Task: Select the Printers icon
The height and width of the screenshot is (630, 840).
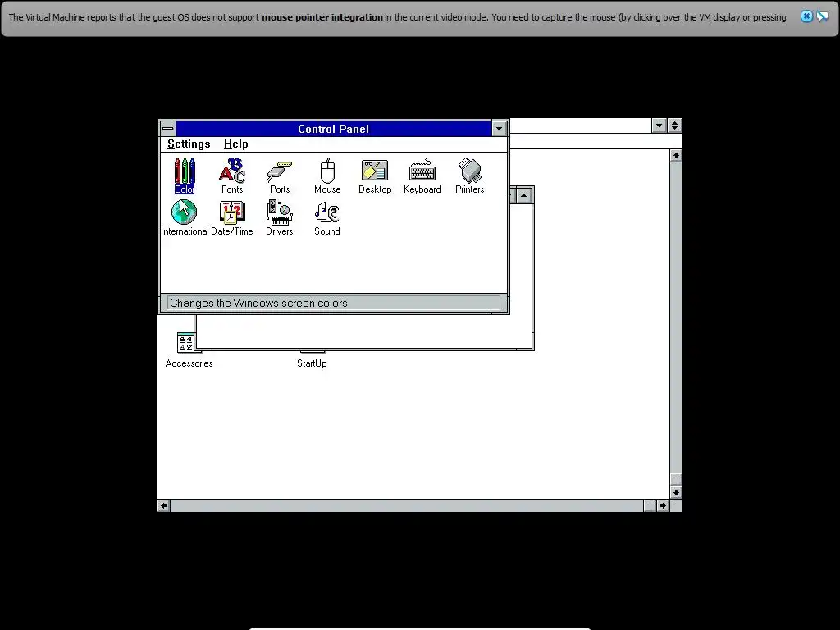Action: click(470, 176)
